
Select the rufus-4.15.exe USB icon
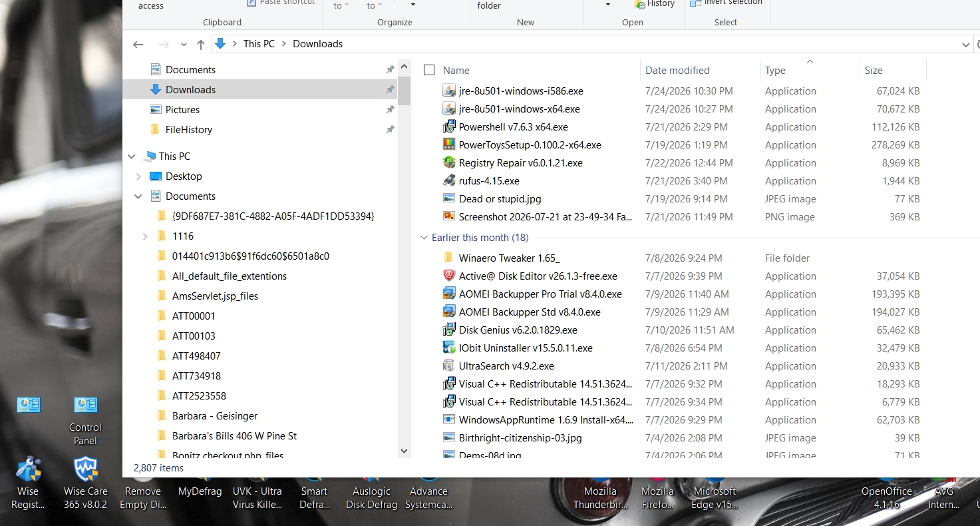449,180
